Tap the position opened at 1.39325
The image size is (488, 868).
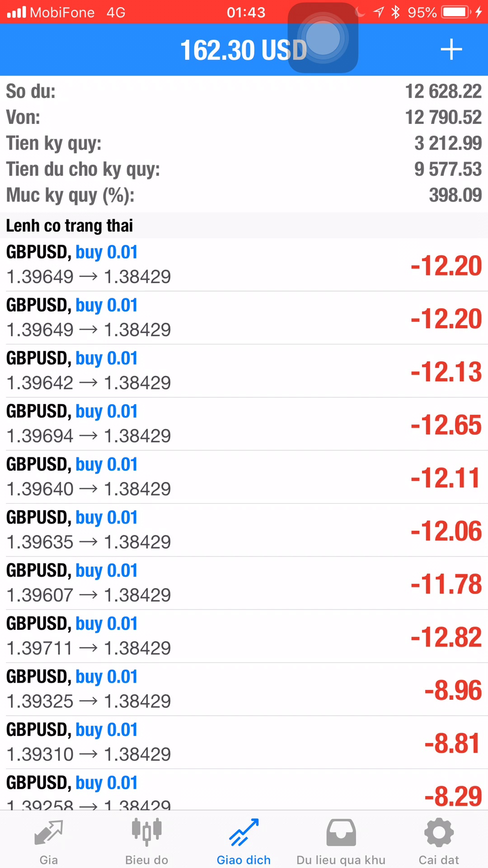click(x=244, y=689)
